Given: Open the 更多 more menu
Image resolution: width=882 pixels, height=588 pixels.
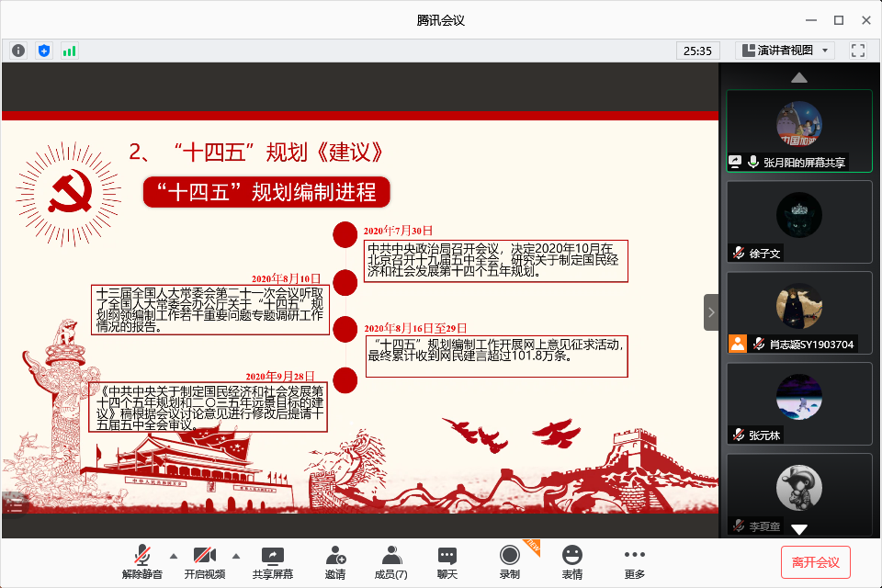Looking at the screenshot, I should point(634,561).
